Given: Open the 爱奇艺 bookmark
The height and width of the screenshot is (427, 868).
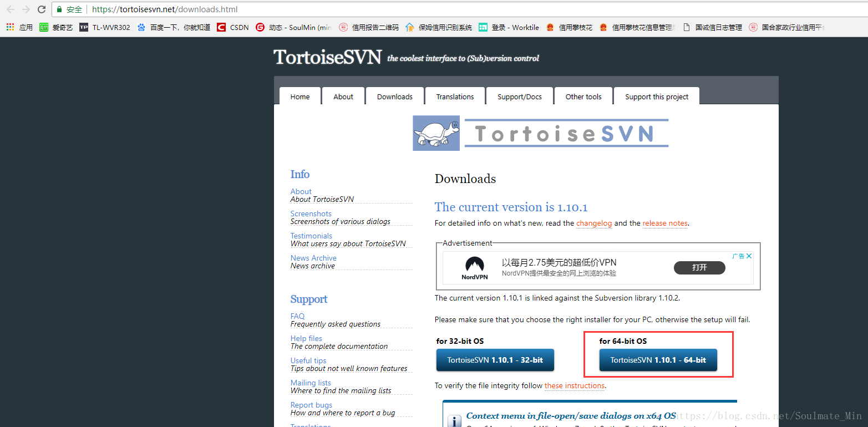Looking at the screenshot, I should [x=57, y=27].
